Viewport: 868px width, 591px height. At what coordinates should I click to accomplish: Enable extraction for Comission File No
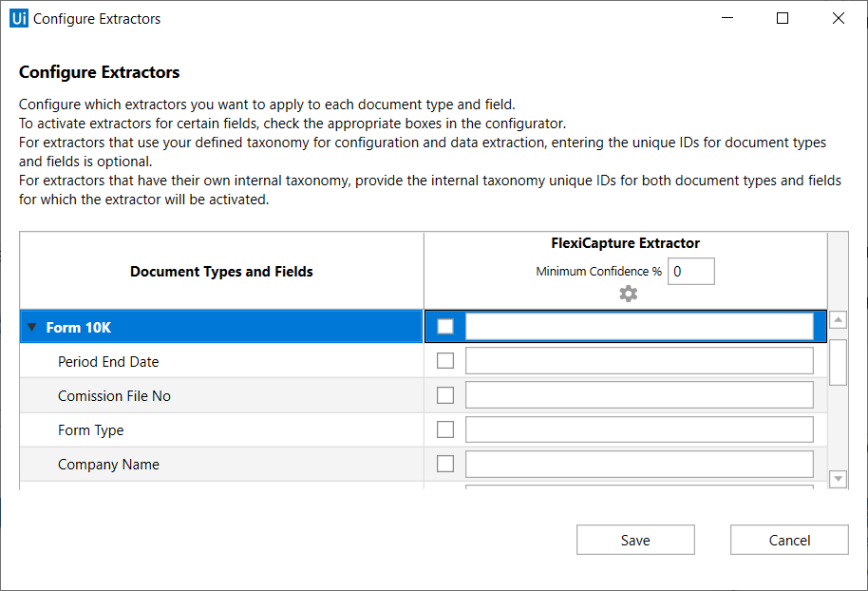(445, 394)
